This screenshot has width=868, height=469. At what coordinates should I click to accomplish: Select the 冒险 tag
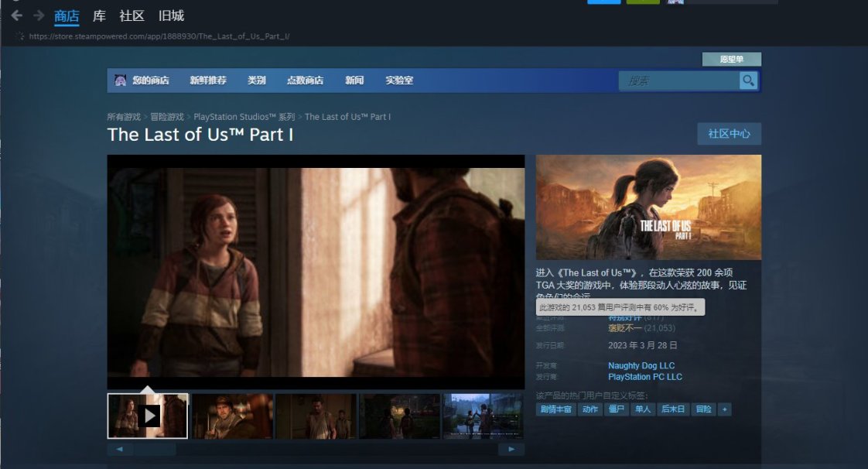(x=703, y=409)
